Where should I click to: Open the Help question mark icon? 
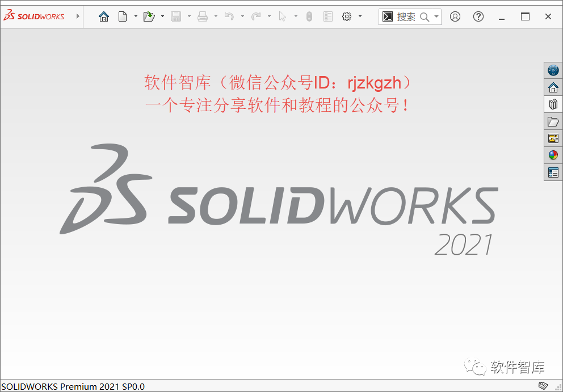[478, 16]
